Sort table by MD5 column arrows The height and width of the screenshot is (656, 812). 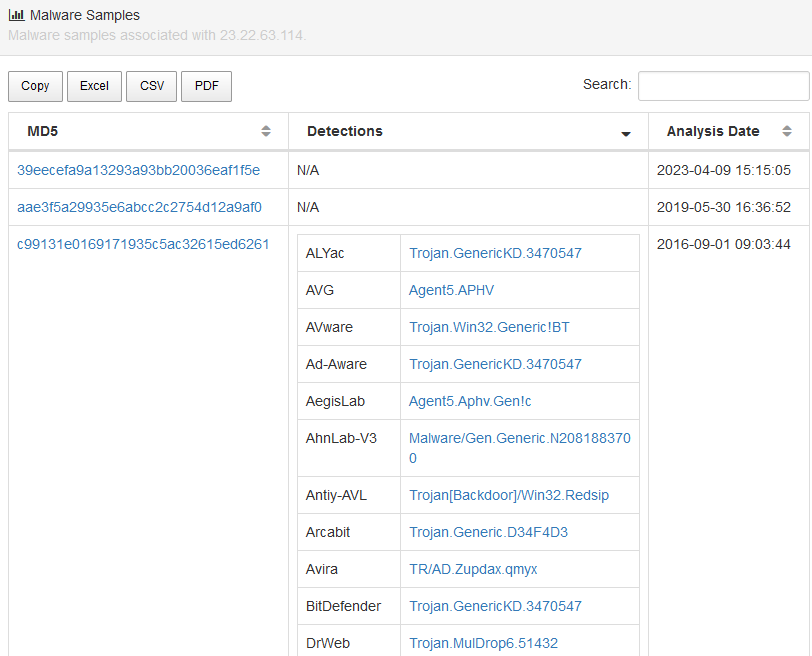[x=266, y=131]
